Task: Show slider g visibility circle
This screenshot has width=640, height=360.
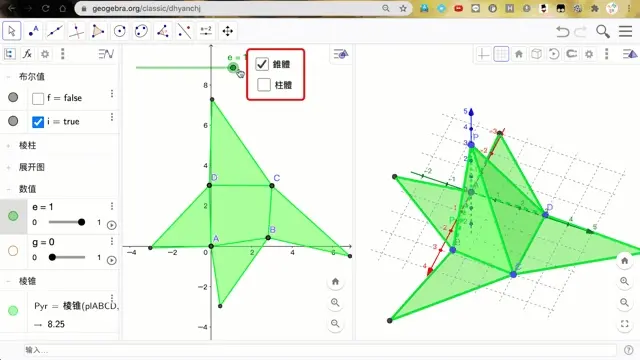Action: (x=13, y=251)
